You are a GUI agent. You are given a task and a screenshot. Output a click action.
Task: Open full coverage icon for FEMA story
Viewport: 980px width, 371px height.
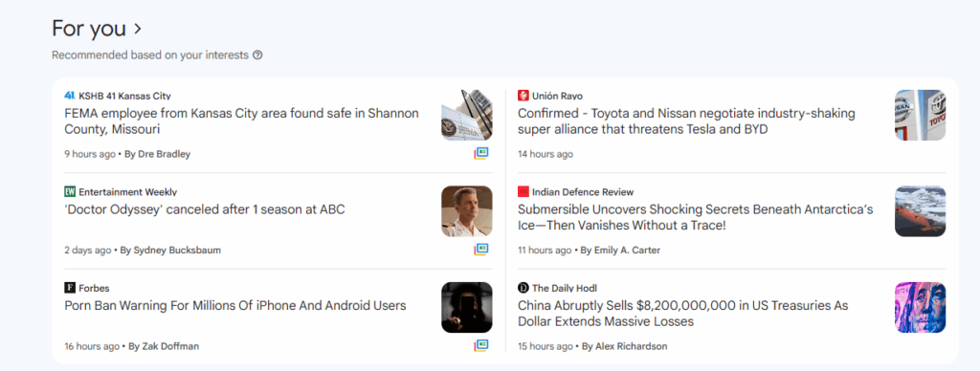480,153
